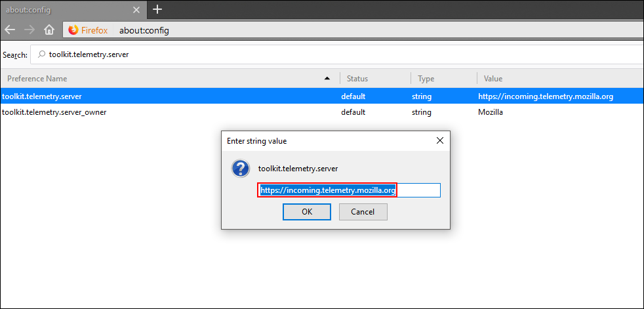Viewport: 644px width, 309px height.
Task: Open a new tab with plus button
Action: tap(157, 9)
